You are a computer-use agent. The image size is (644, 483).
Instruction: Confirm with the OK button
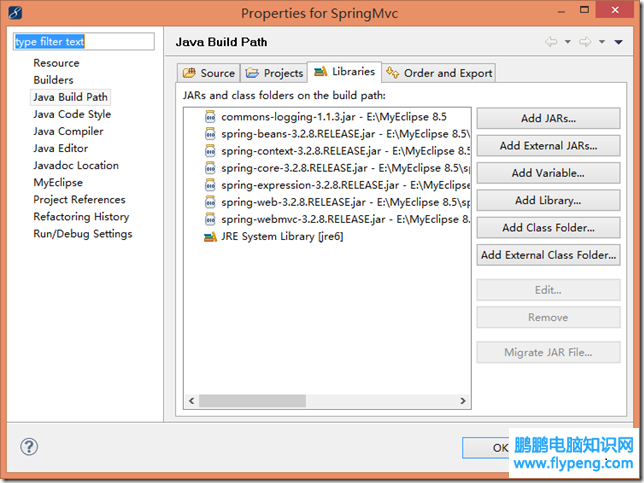pos(486,448)
